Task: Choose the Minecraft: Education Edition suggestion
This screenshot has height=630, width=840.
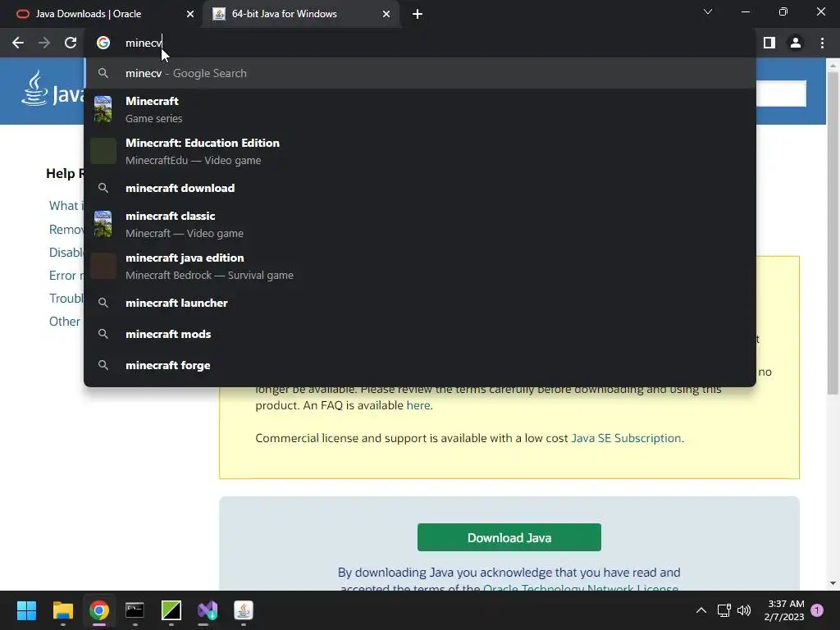Action: pyautogui.click(x=420, y=151)
